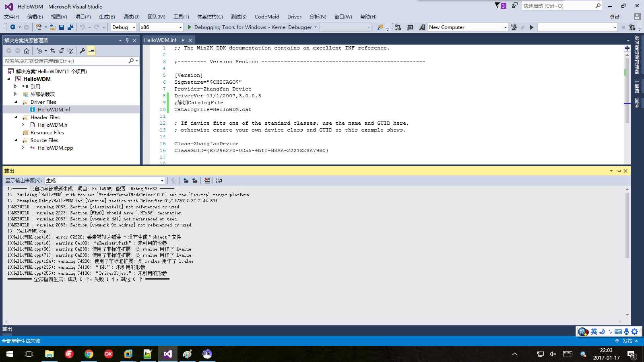Screen dimensions: 644x362
Task: Collapse the Driver Files folder
Action: [16, 102]
